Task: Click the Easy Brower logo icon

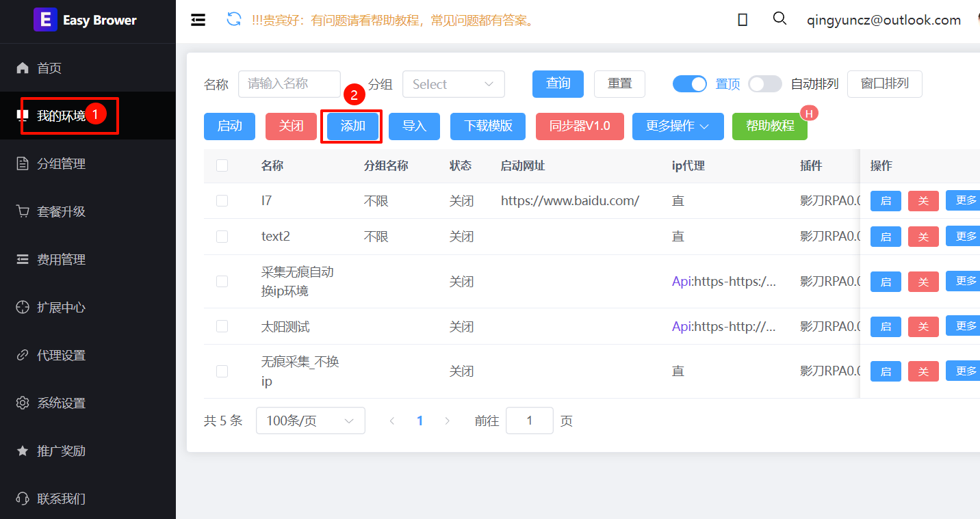Action: [45, 20]
